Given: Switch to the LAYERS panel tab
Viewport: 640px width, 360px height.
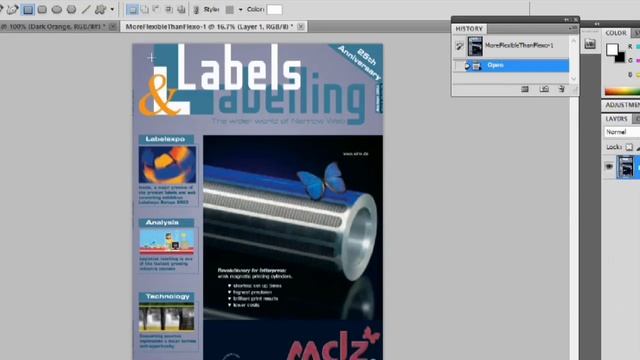Looking at the screenshot, I should (x=616, y=119).
